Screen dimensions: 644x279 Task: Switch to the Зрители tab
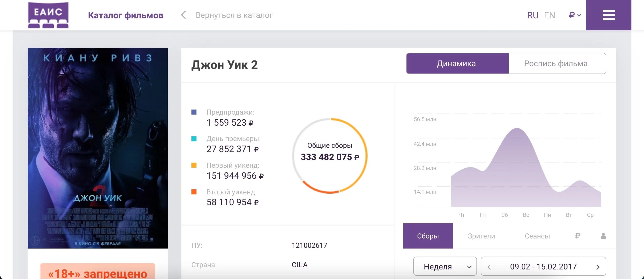click(x=481, y=236)
